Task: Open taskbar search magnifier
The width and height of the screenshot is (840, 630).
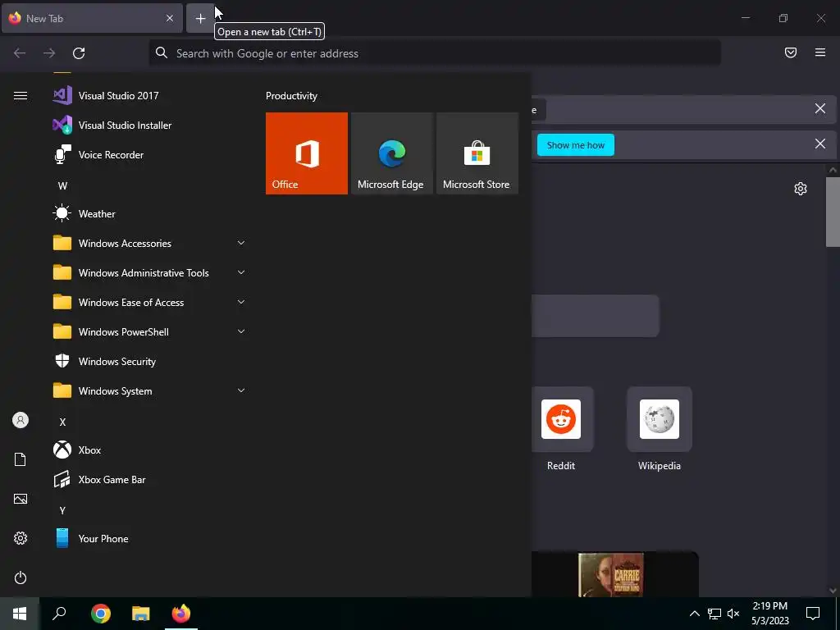Action: tap(59, 614)
